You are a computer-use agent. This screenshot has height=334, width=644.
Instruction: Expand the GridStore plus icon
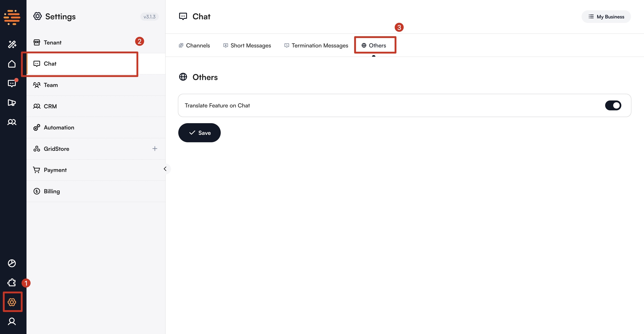(x=155, y=149)
